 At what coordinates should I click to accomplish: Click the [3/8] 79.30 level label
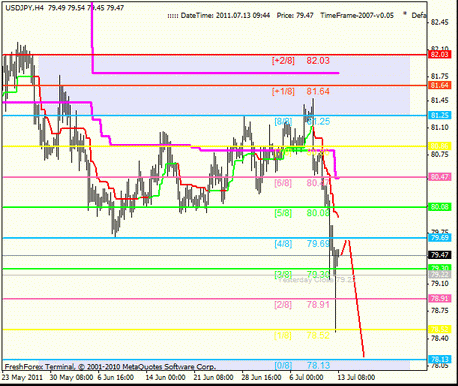[302, 275]
